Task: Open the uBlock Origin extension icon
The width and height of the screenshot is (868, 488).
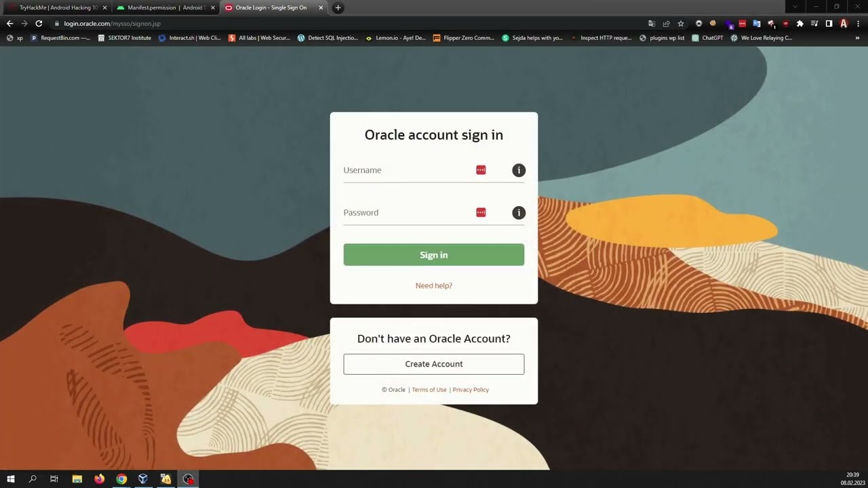Action: (x=786, y=23)
